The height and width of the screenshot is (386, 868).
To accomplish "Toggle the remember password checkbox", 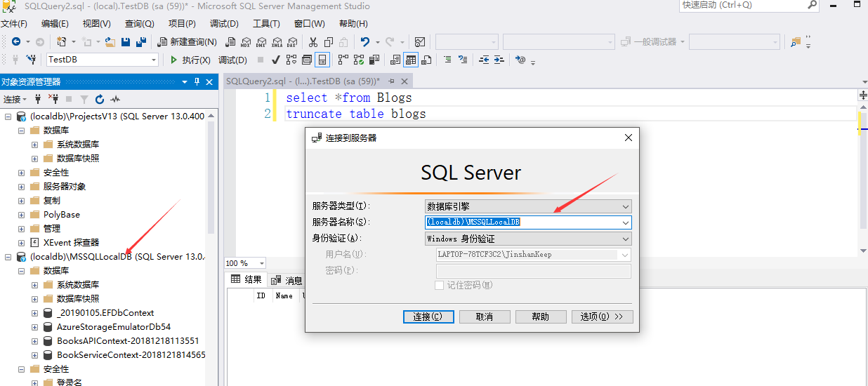I will (x=439, y=285).
